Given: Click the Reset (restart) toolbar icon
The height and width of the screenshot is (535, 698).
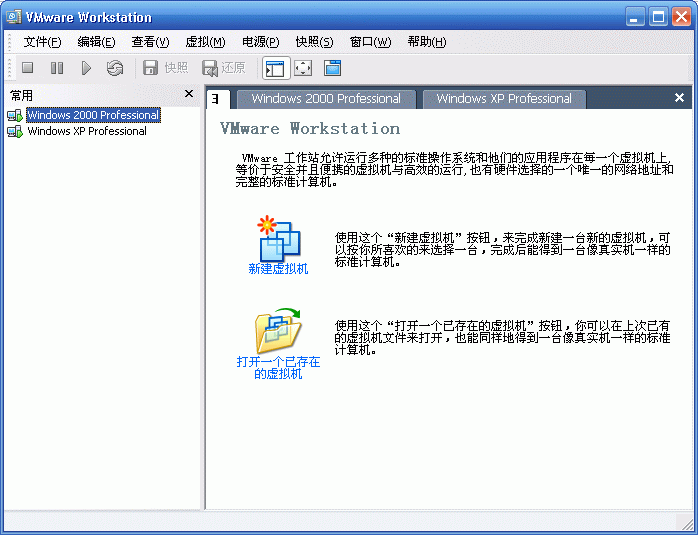Looking at the screenshot, I should (x=115, y=68).
